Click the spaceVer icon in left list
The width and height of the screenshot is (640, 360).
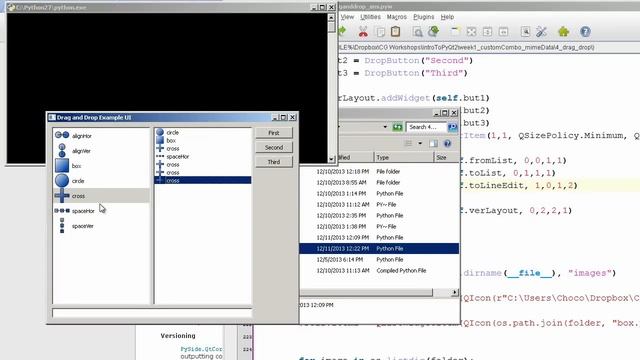click(x=62, y=225)
